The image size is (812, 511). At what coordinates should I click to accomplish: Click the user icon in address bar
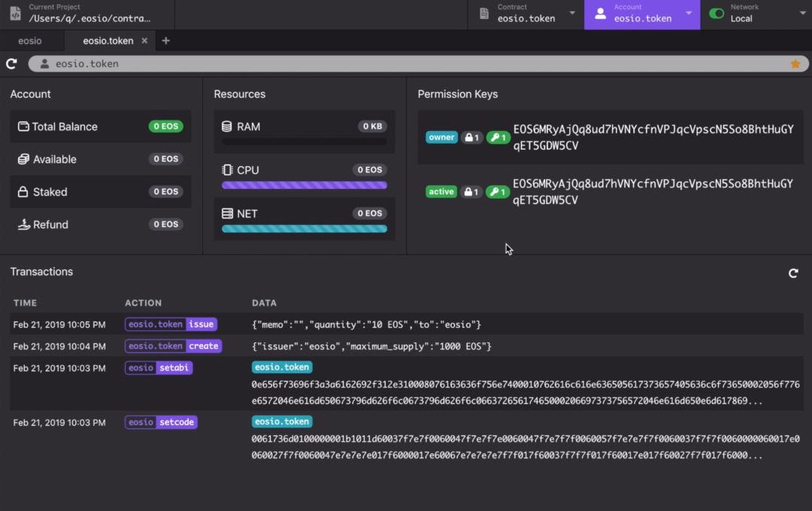coord(44,64)
